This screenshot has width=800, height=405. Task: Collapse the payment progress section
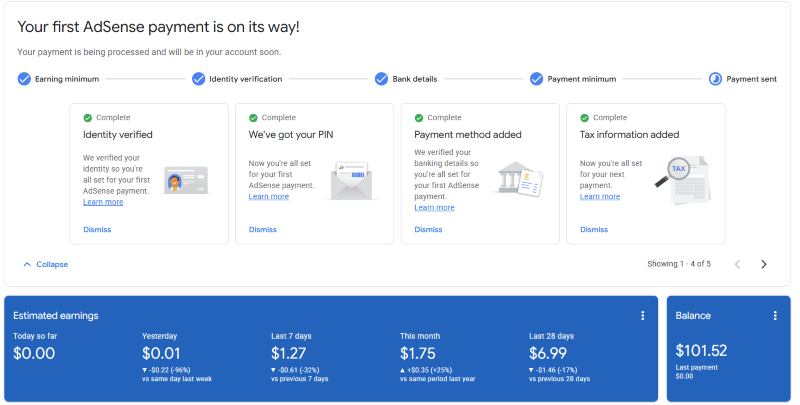(x=45, y=264)
